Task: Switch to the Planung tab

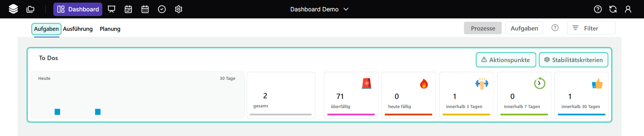Action: (110, 29)
